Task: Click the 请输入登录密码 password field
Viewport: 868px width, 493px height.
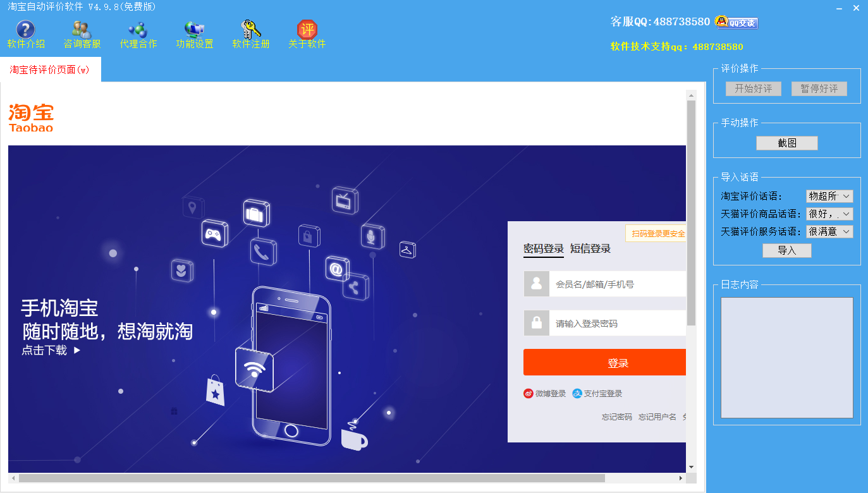Action: tap(617, 323)
